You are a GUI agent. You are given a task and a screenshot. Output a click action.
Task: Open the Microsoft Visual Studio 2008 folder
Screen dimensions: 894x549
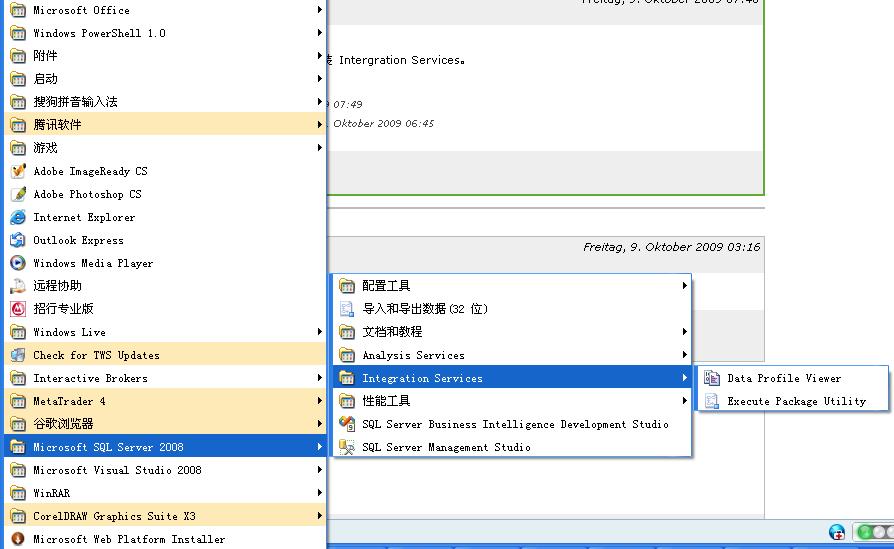coord(117,470)
